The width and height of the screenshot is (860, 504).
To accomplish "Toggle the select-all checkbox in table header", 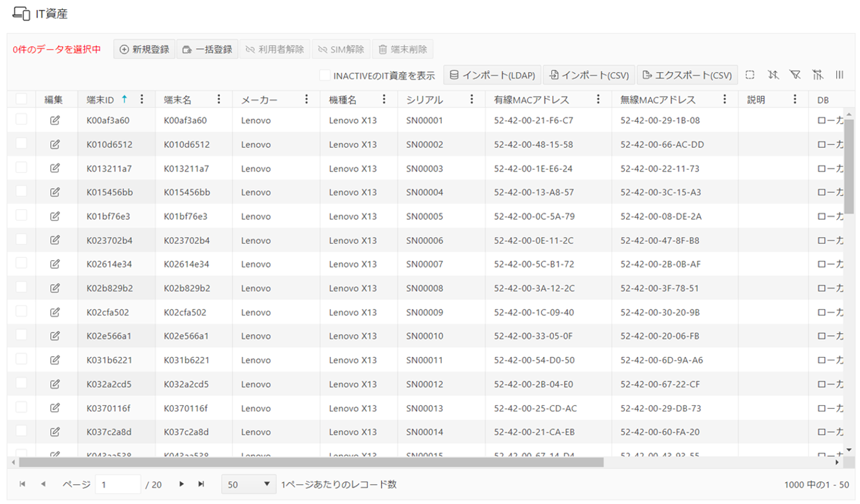I will (x=21, y=99).
